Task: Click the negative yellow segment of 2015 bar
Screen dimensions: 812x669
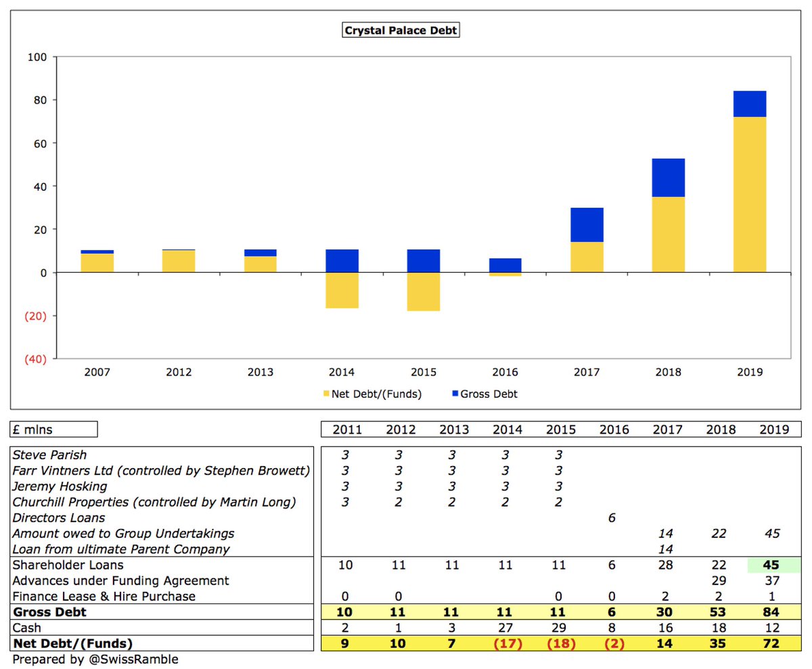Action: 424,292
